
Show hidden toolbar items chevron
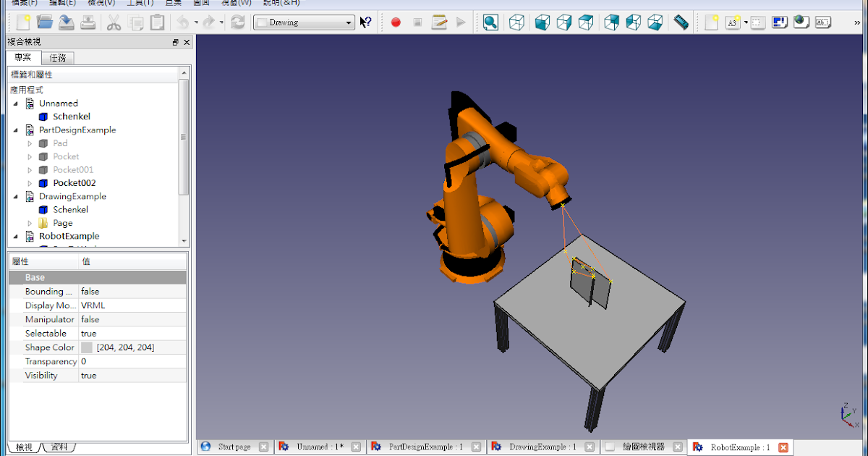tap(858, 22)
